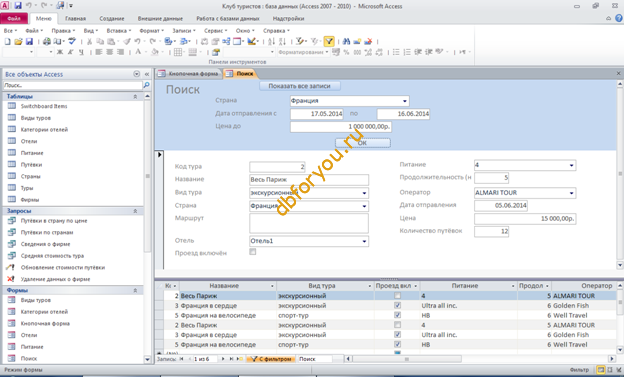Click the 'Цена до' input field
The image size is (624, 377).
coord(341,127)
